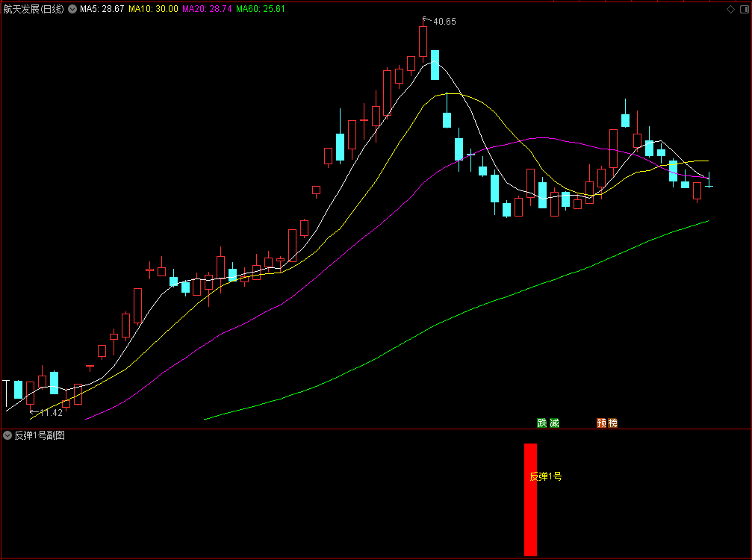The image size is (752, 560).
Task: Click the yellow 反弹1号 signal label
Action: [x=546, y=476]
